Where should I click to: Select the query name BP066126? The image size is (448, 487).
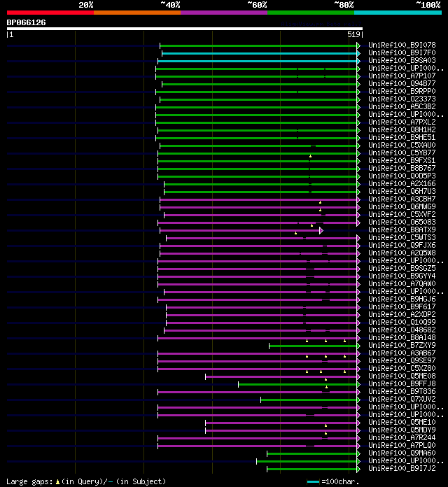pyautogui.click(x=26, y=22)
